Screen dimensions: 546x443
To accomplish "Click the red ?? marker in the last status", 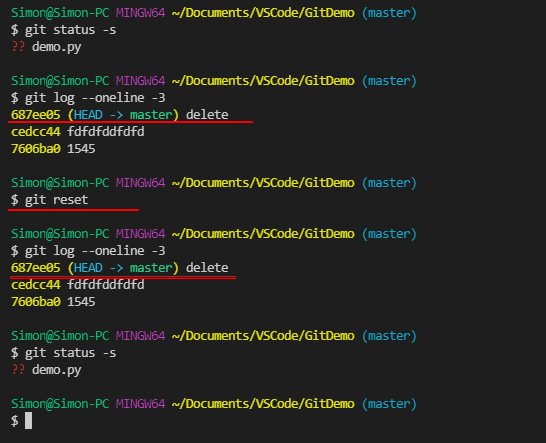I will (18, 369).
